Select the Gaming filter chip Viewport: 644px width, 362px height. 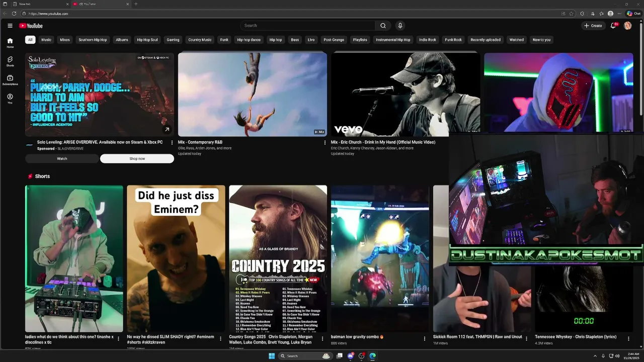click(x=173, y=40)
